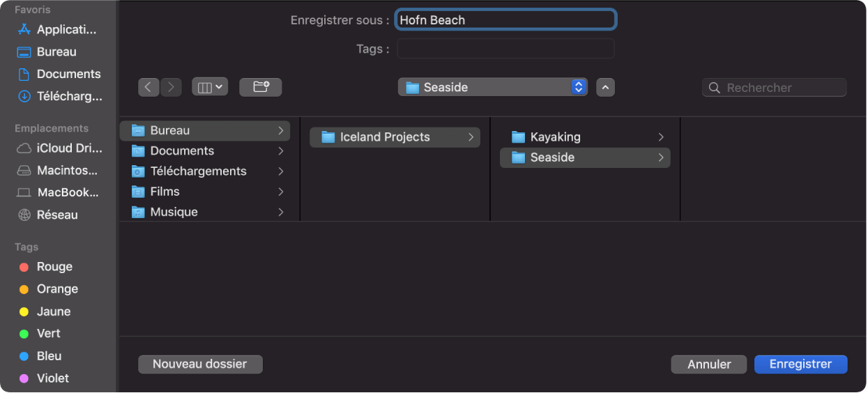Screen dimensions: 868x393
Task: Click the new folder icon in toolbar
Action: click(260, 87)
